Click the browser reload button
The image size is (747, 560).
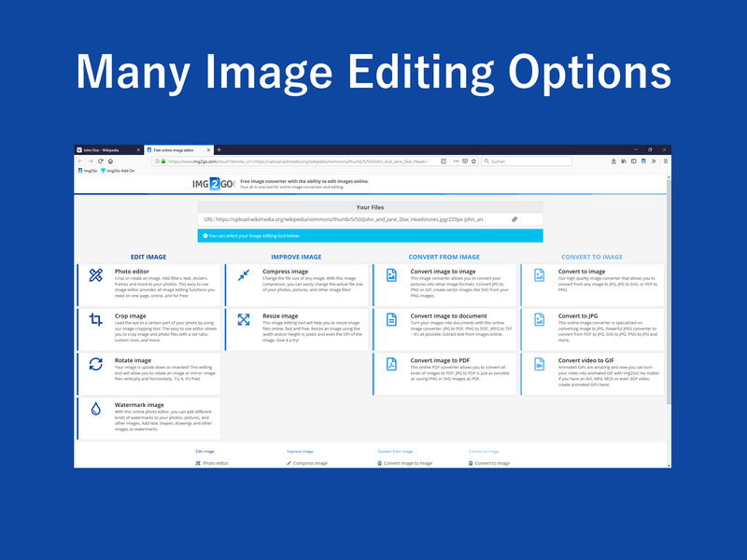pyautogui.click(x=101, y=161)
